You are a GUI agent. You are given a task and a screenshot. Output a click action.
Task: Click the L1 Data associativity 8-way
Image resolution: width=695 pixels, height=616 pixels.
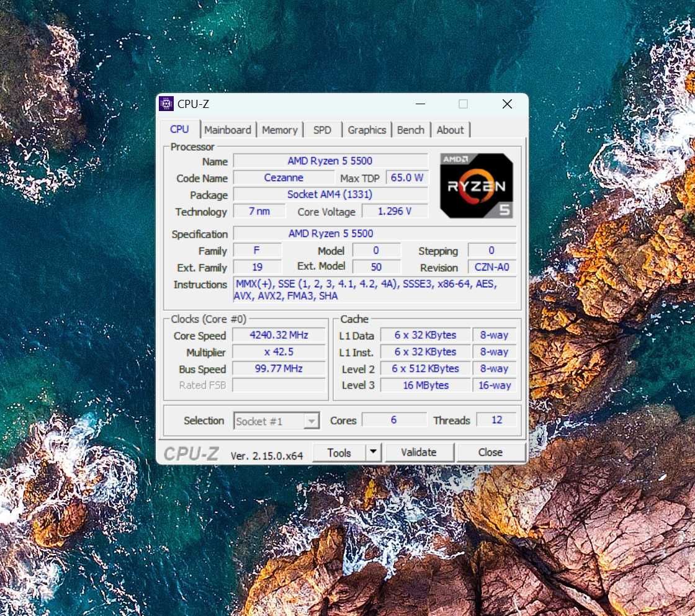point(495,335)
